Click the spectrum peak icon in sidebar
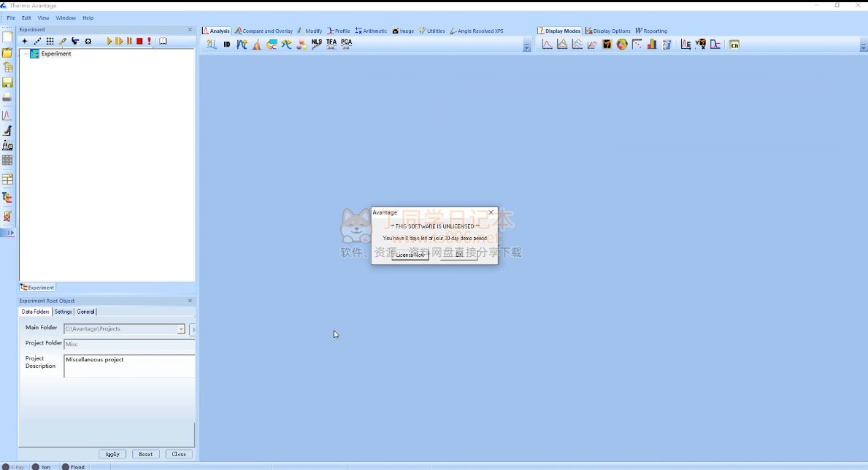This screenshot has height=470, width=868. coord(7,115)
